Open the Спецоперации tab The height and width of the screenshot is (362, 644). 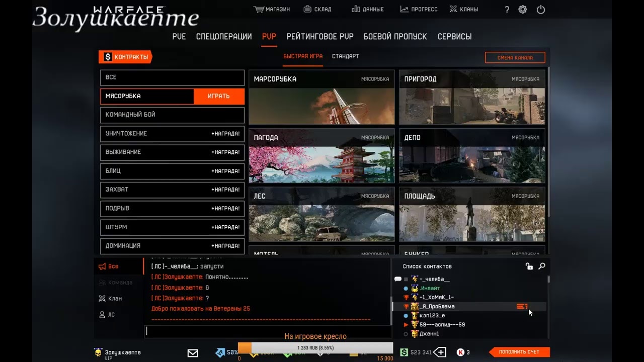(224, 37)
